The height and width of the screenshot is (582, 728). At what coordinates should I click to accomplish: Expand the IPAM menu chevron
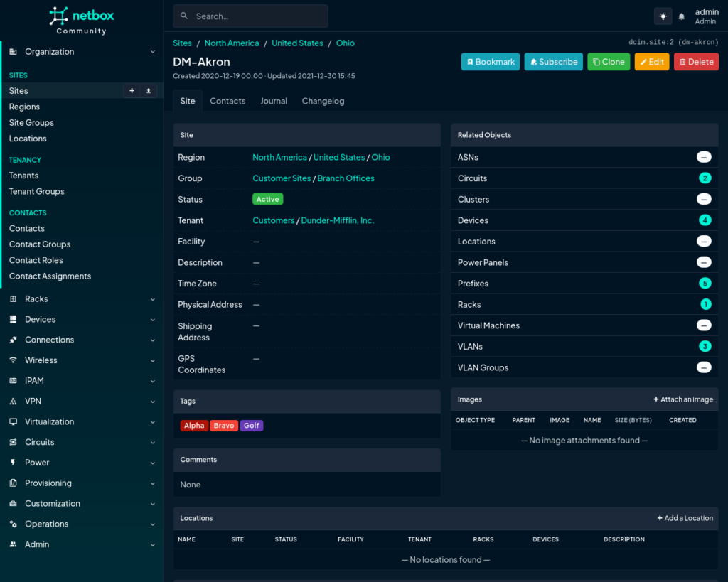(x=153, y=381)
